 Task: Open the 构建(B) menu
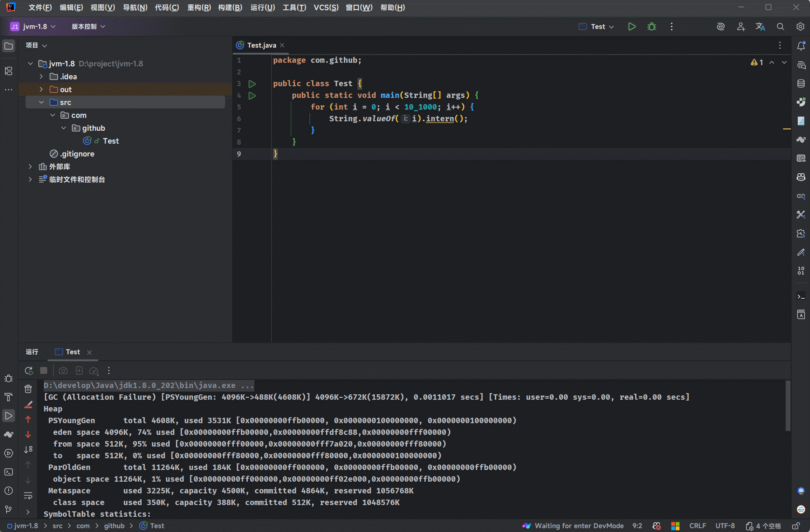click(230, 7)
